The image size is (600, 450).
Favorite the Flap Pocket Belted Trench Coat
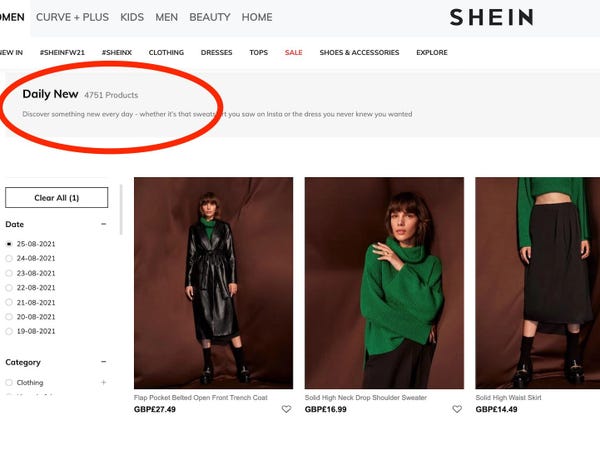286,409
